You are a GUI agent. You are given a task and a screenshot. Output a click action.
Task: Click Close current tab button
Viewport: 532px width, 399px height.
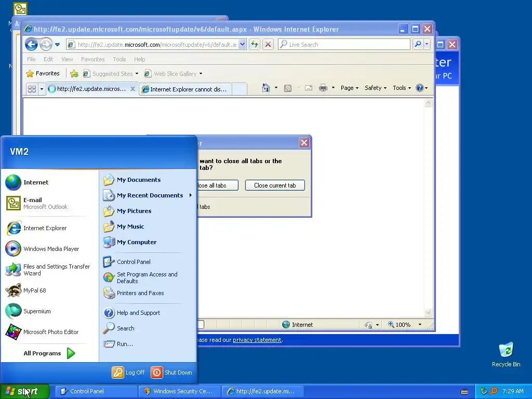coord(275,185)
